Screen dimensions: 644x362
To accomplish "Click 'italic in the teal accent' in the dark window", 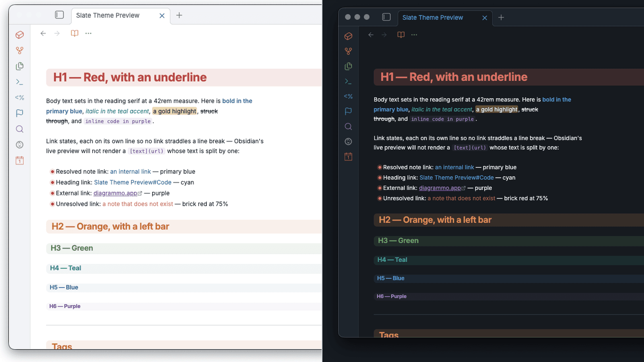I will [442, 109].
